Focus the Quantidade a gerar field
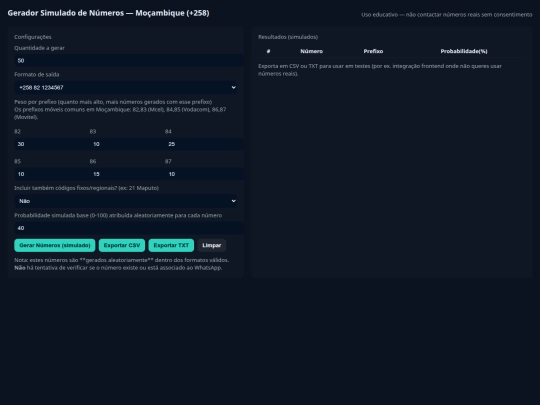 tap(129, 61)
